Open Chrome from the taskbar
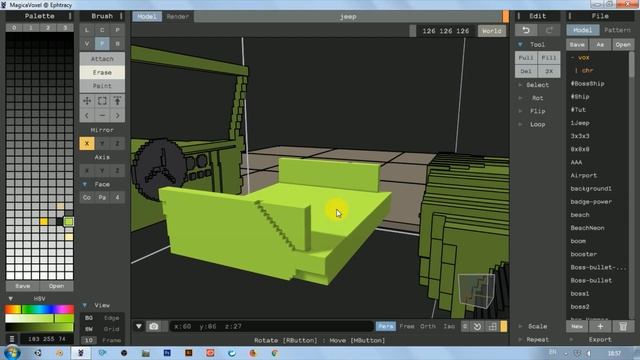 click(x=275, y=353)
